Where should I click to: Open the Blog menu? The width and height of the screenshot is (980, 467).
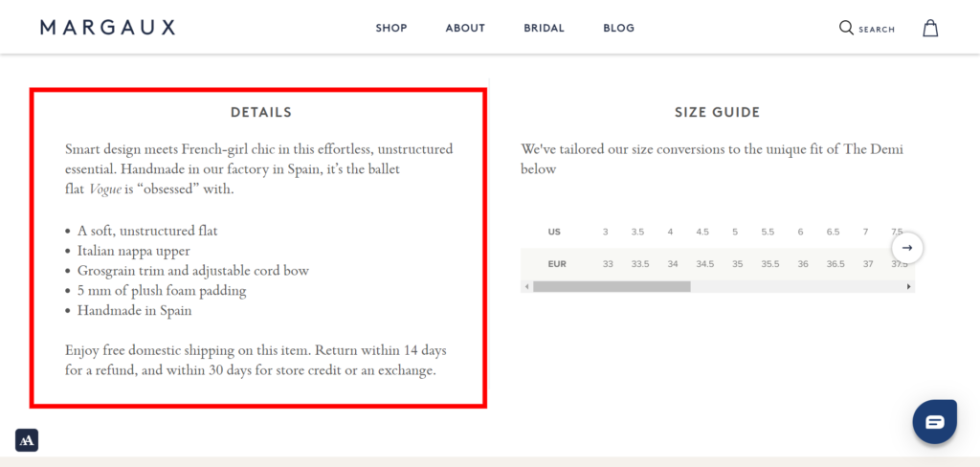pos(619,28)
